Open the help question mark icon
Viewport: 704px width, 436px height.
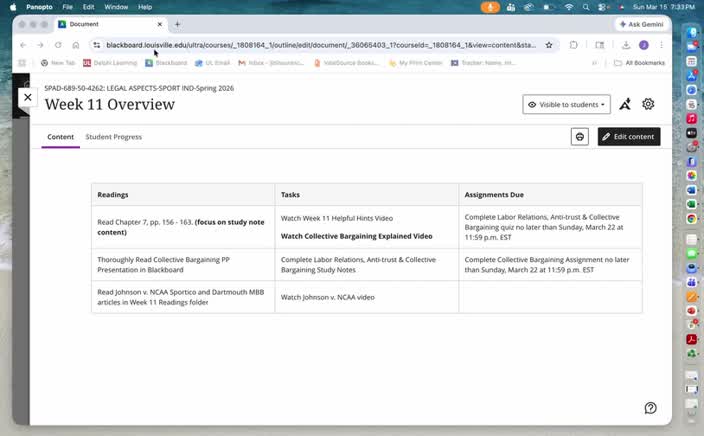(x=651, y=408)
